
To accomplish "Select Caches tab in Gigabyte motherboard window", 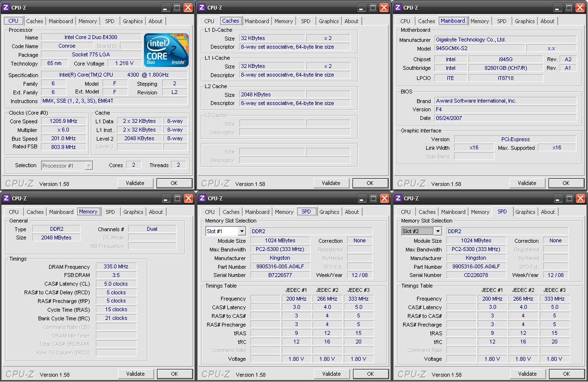I will click(x=427, y=21).
